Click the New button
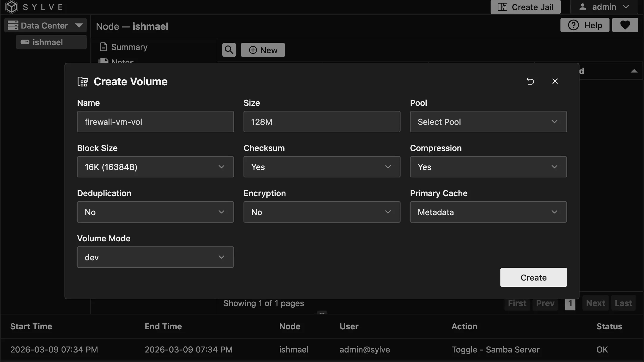Screen dimensions: 644x362 point(263,50)
